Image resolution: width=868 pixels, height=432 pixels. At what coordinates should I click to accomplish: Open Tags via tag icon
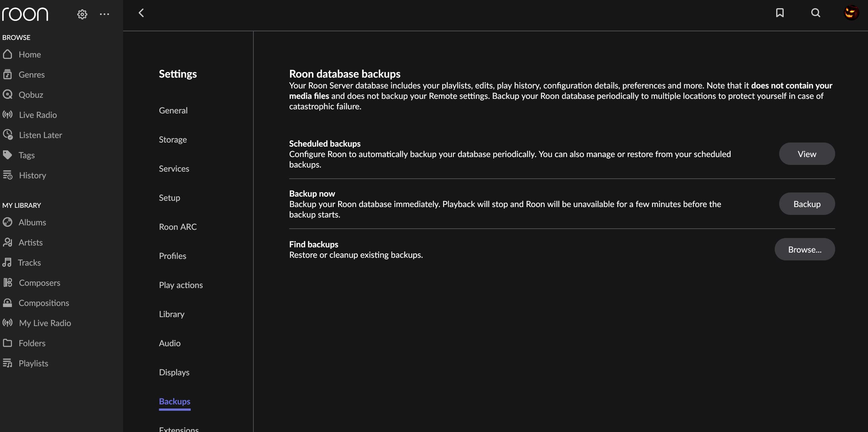(x=7, y=155)
